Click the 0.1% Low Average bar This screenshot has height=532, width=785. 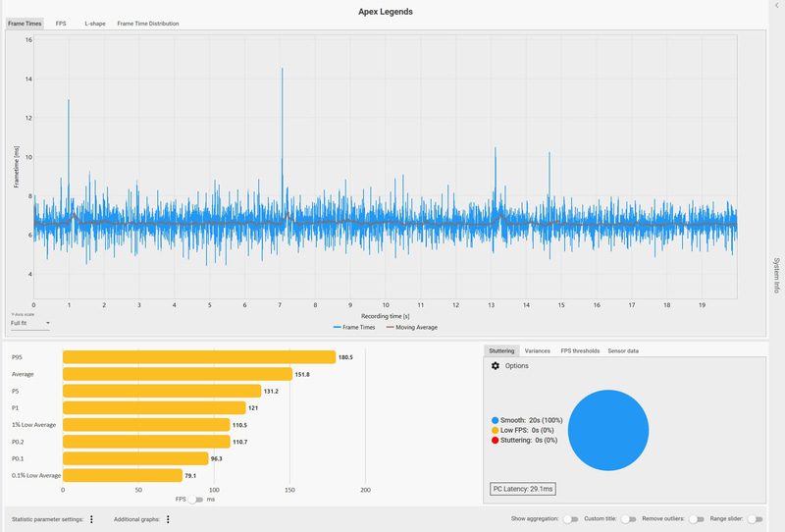(x=123, y=475)
